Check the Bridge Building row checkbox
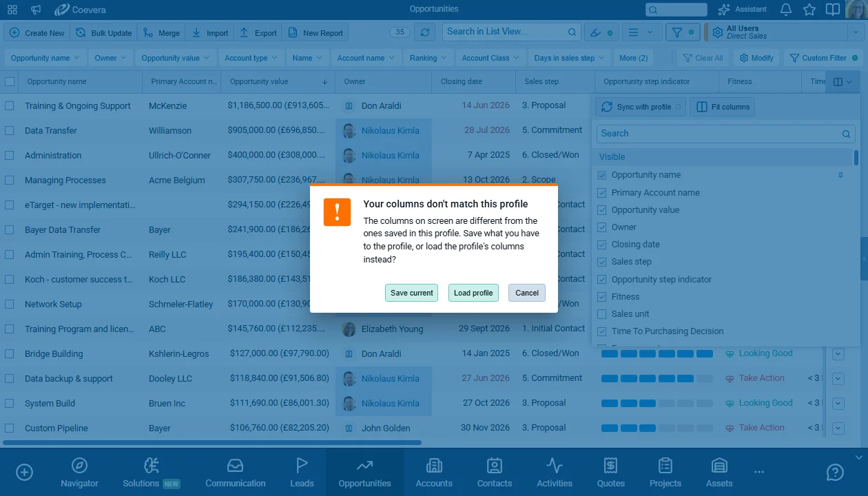This screenshot has width=868, height=496. pyautogui.click(x=10, y=354)
